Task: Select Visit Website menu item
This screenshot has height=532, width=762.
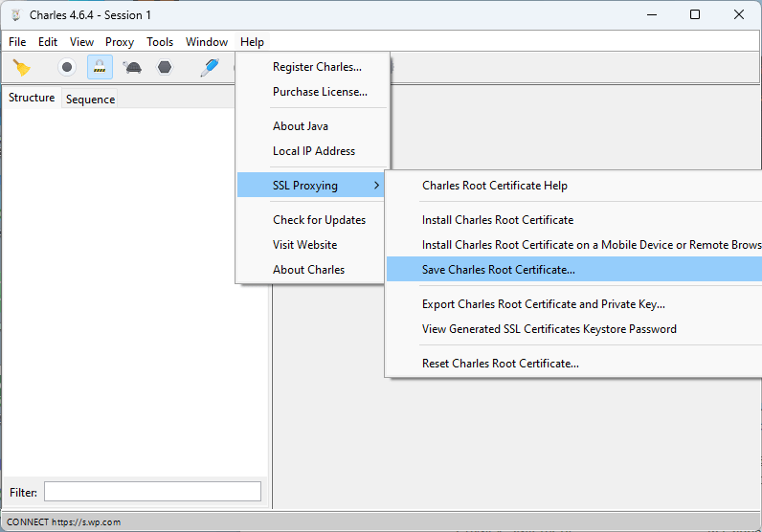Action: point(313,244)
